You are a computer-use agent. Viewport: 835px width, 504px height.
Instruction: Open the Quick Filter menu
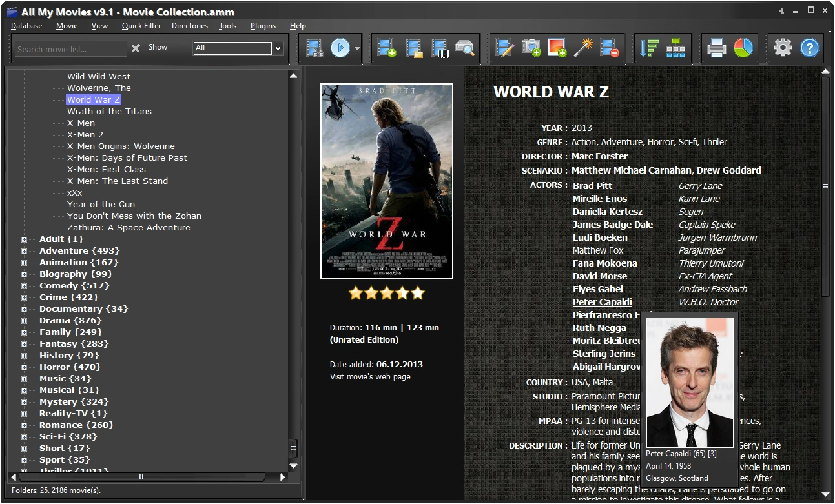click(x=141, y=26)
